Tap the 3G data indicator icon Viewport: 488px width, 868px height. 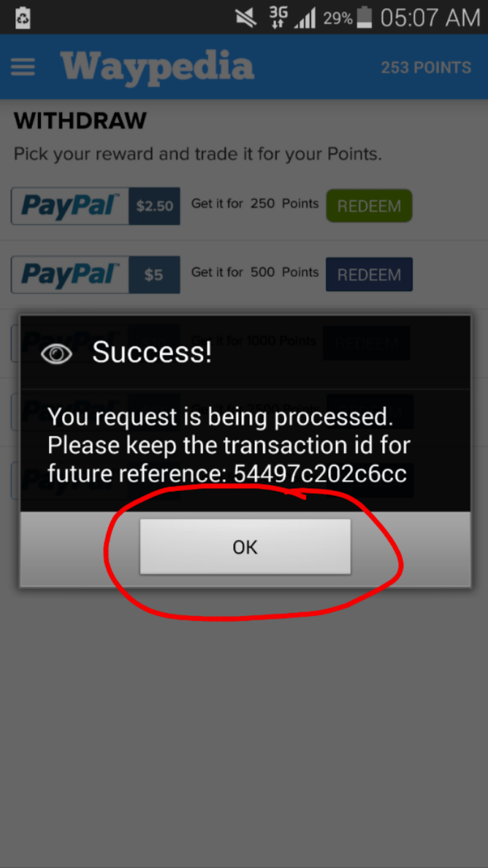pos(278,17)
